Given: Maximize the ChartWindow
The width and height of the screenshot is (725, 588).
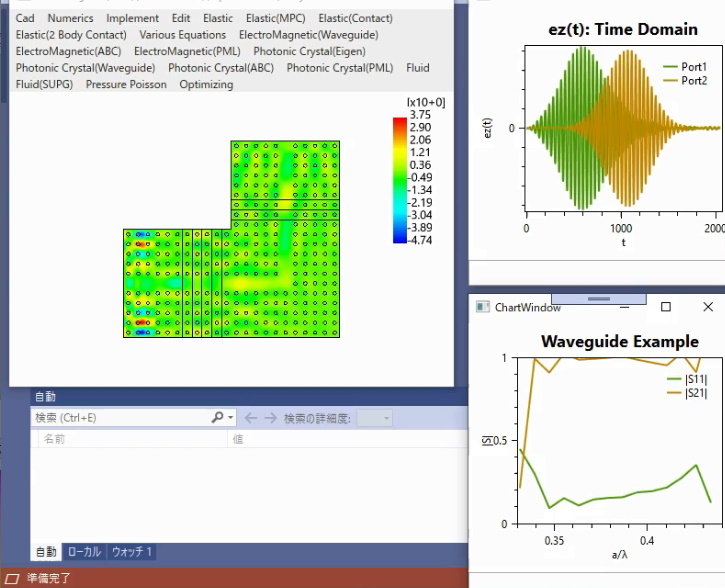Looking at the screenshot, I should pyautogui.click(x=666, y=306).
